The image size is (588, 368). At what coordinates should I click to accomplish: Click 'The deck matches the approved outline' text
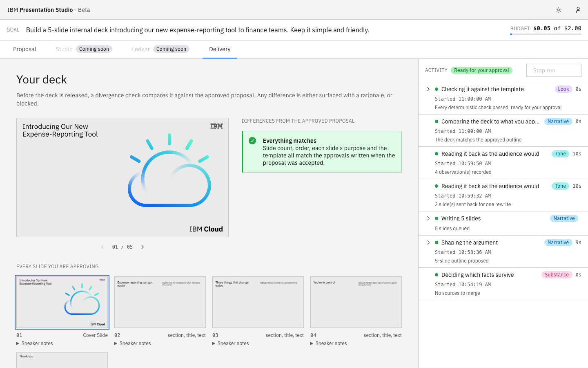(478, 140)
